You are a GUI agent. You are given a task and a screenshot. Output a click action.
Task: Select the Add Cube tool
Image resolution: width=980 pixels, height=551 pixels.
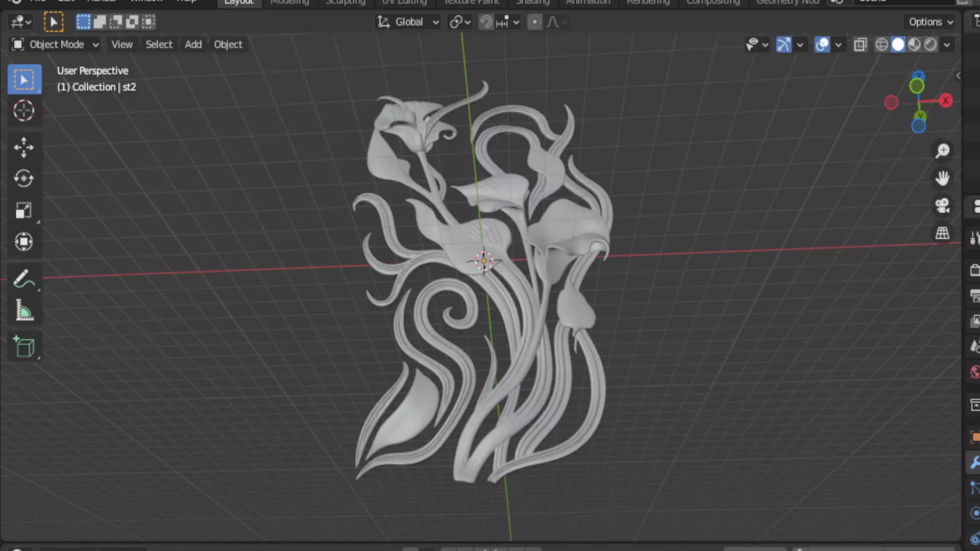23,347
